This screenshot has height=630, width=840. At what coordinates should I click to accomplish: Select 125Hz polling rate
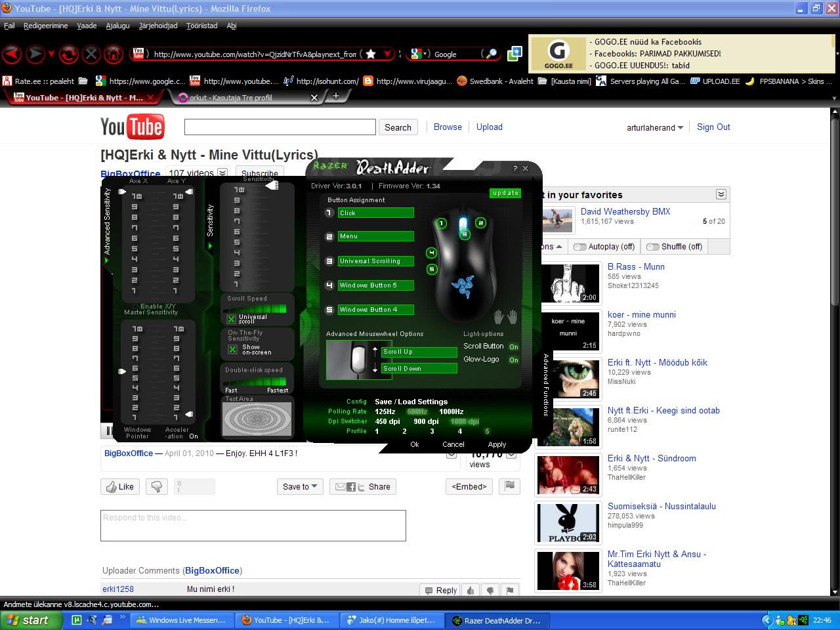click(x=385, y=411)
